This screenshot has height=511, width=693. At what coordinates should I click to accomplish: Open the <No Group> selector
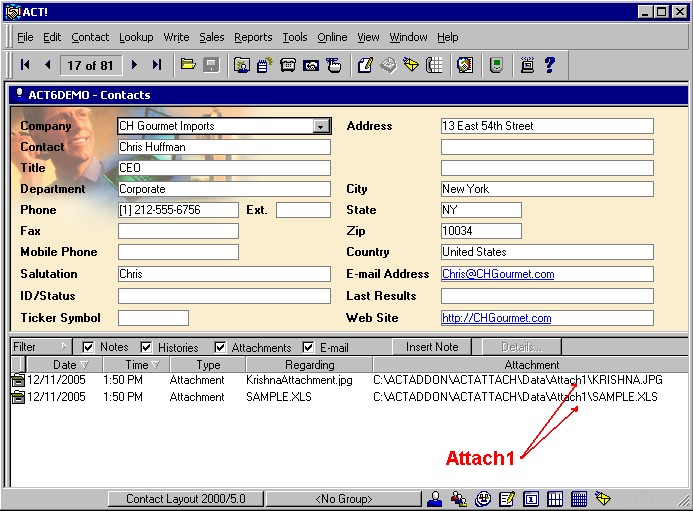click(343, 499)
